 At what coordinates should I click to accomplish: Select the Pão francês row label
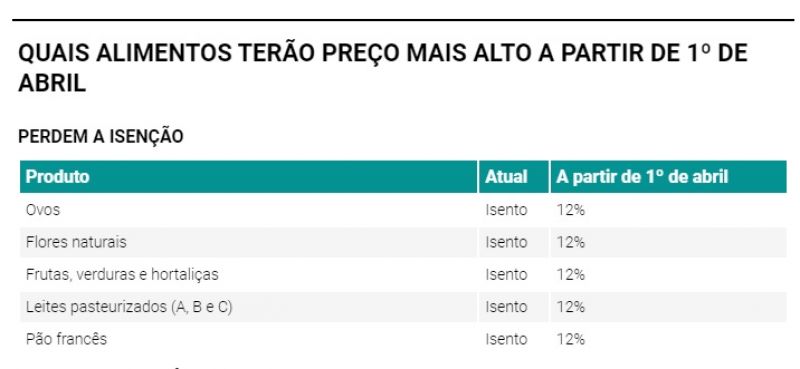[x=66, y=339]
